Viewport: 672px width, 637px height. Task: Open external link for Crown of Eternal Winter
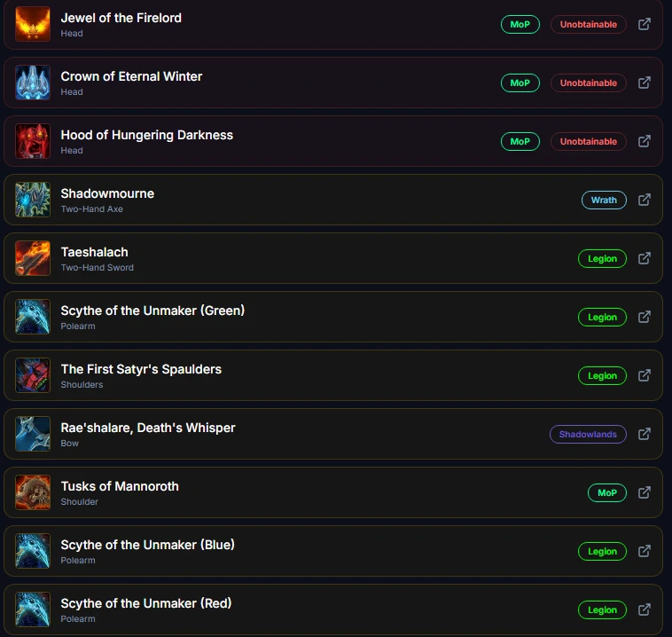pyautogui.click(x=645, y=83)
